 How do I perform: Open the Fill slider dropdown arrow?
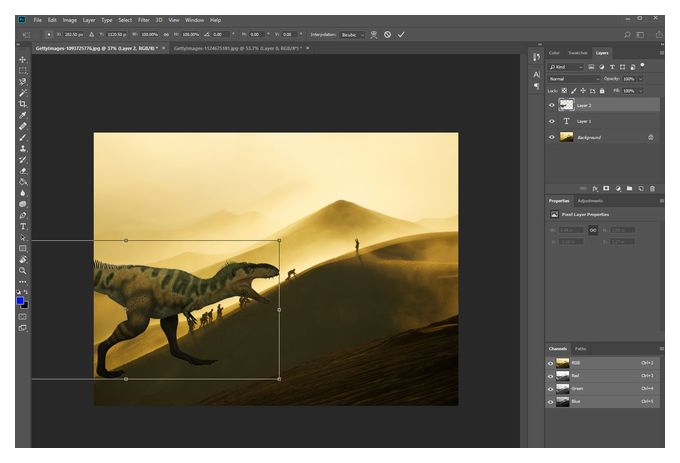(641, 91)
